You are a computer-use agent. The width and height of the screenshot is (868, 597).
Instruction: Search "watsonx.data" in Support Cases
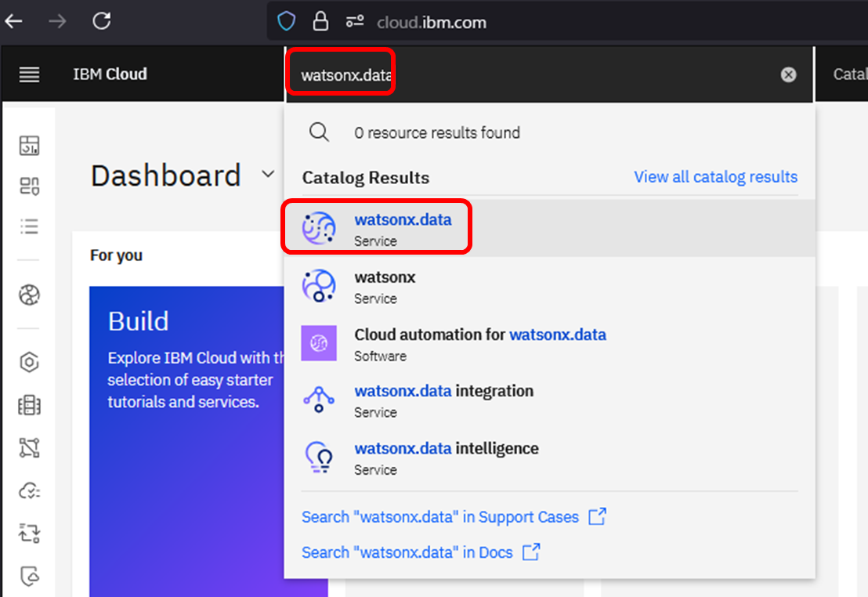pyautogui.click(x=440, y=517)
